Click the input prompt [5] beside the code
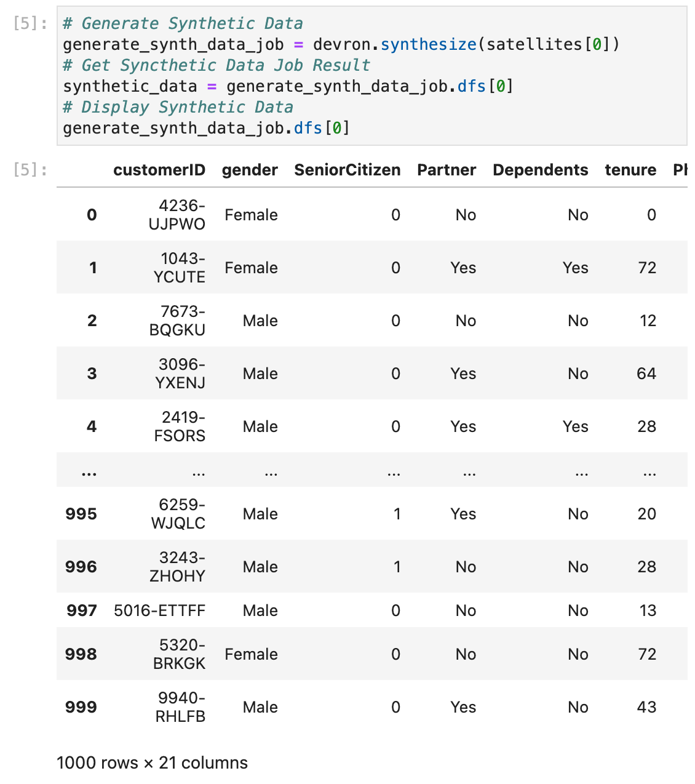Image resolution: width=695 pixels, height=784 pixels. [x=30, y=24]
